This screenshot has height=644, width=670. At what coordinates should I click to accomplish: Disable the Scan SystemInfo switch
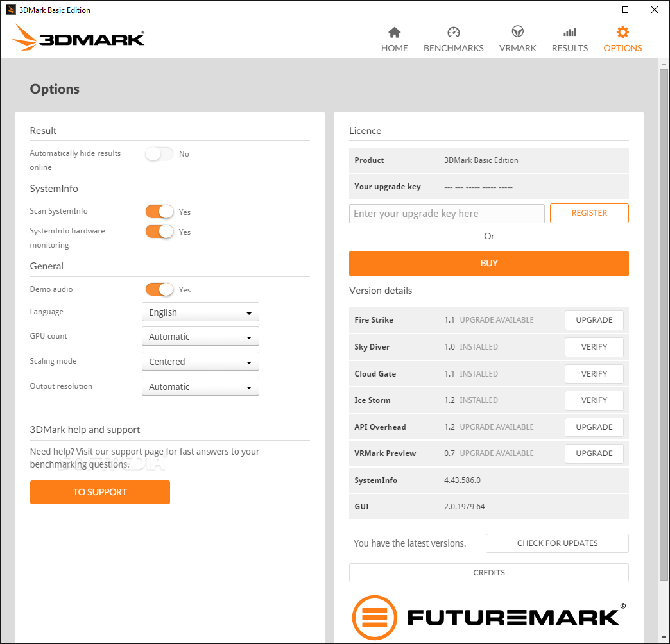click(159, 212)
